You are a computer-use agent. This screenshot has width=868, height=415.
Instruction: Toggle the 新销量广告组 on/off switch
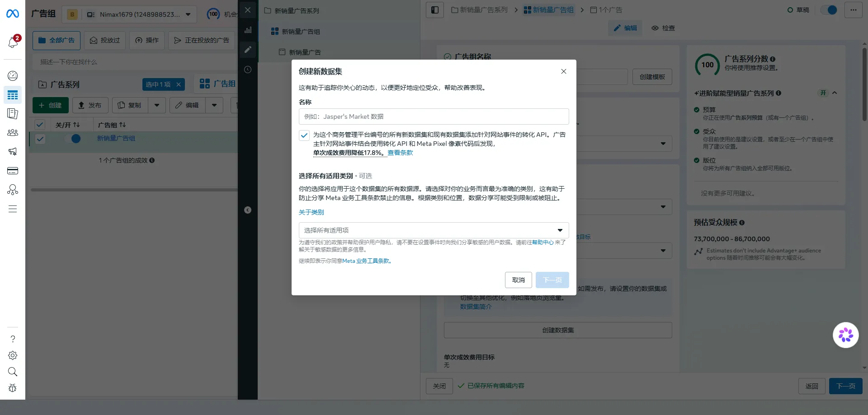pyautogui.click(x=72, y=139)
